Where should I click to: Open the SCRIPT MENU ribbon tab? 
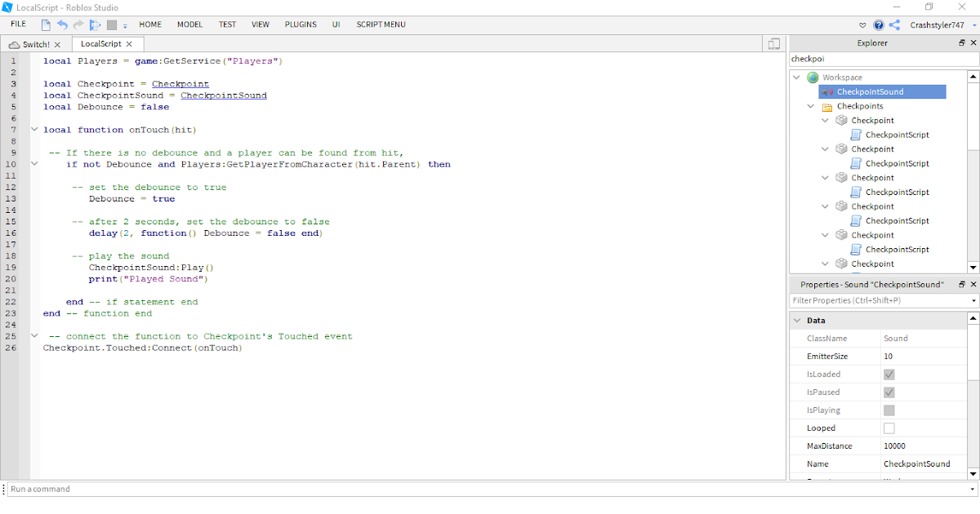[x=381, y=24]
